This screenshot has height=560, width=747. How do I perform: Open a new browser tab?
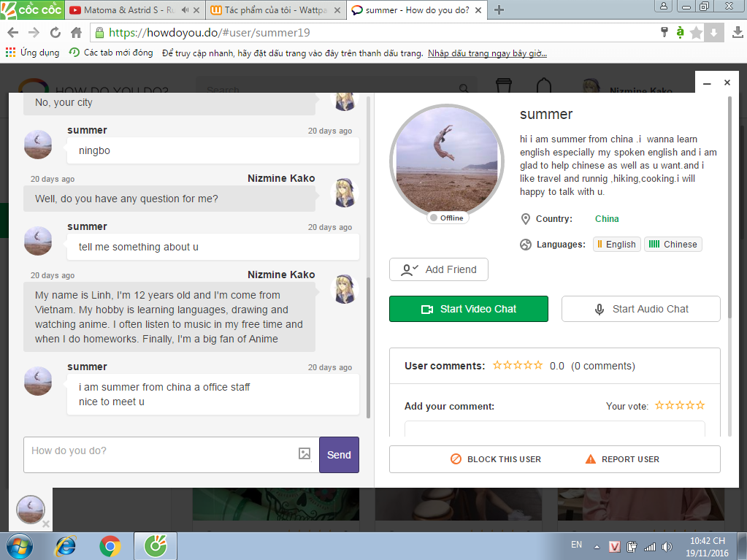(499, 10)
